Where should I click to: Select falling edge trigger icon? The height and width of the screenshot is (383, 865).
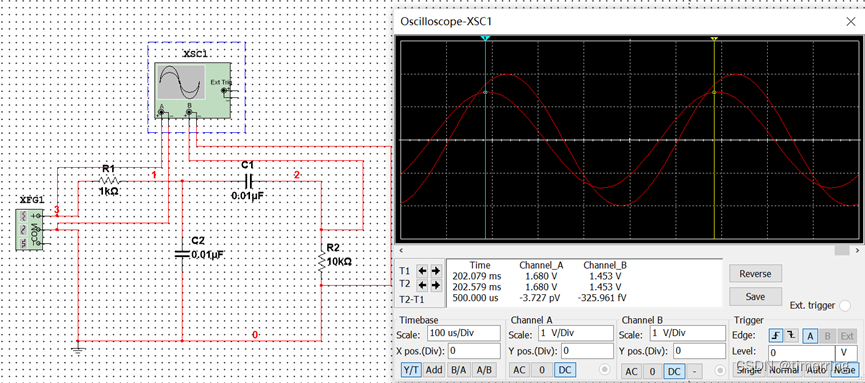(x=792, y=336)
